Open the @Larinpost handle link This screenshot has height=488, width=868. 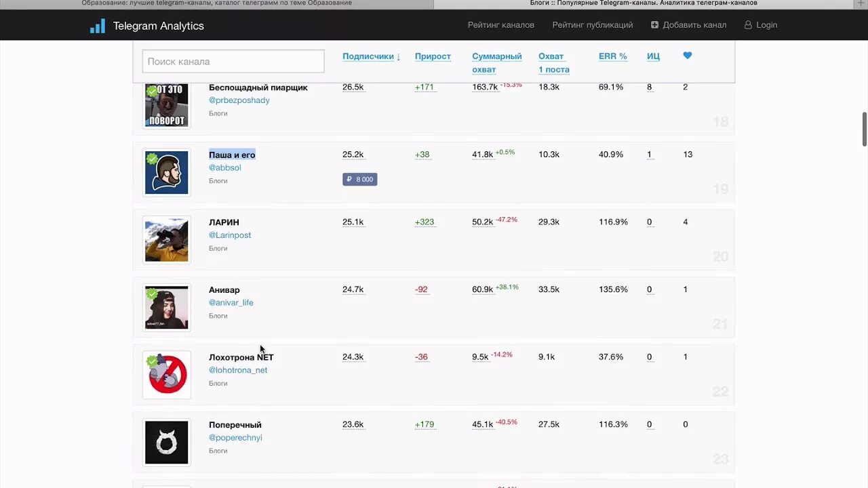coord(230,235)
